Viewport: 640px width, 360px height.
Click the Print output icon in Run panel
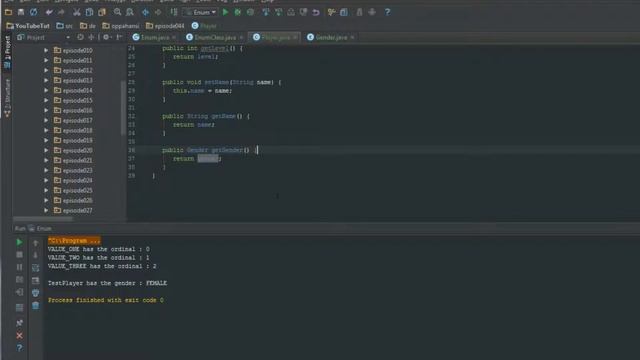click(x=36, y=293)
